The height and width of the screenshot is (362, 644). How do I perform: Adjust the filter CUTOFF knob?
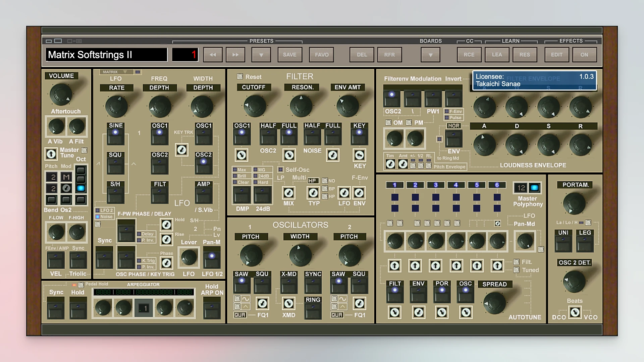[x=254, y=106]
